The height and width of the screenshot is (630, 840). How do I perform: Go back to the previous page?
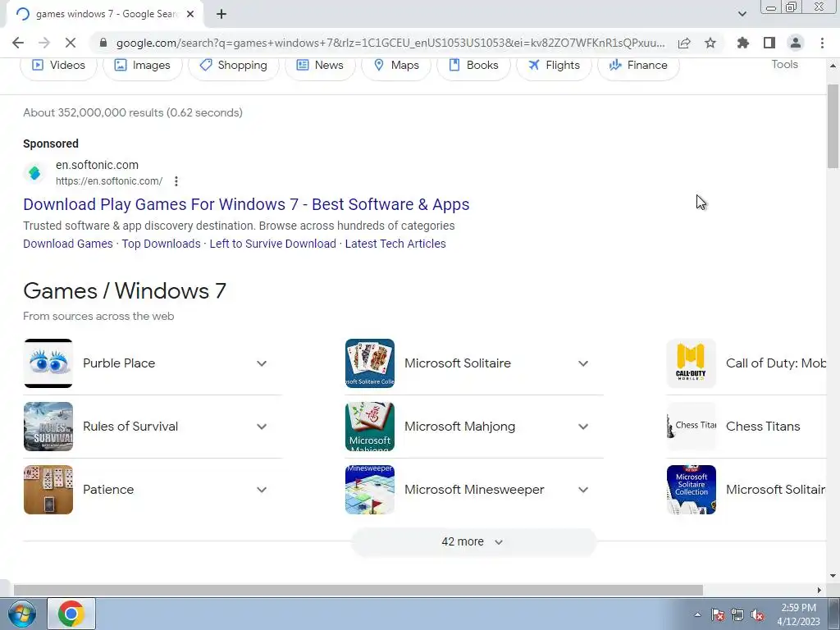pos(18,43)
